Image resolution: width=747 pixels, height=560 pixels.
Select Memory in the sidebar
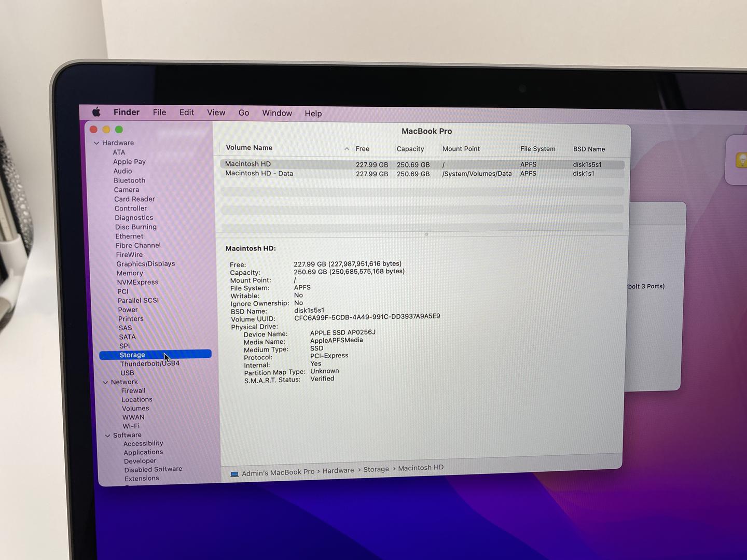click(130, 273)
